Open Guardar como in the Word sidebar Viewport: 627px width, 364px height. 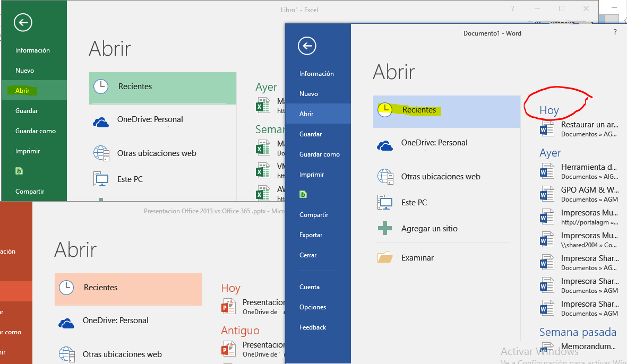click(320, 154)
